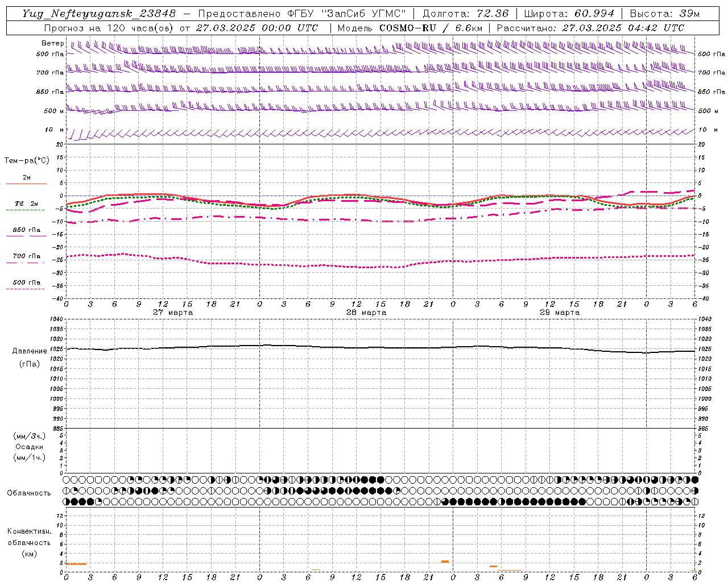Click the Тем-ра(°C) temperature panel label
The image size is (728, 582).
27,161
